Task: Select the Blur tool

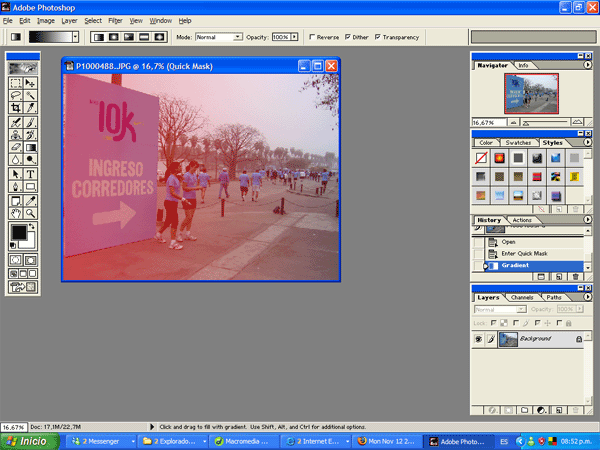Action: tap(16, 159)
